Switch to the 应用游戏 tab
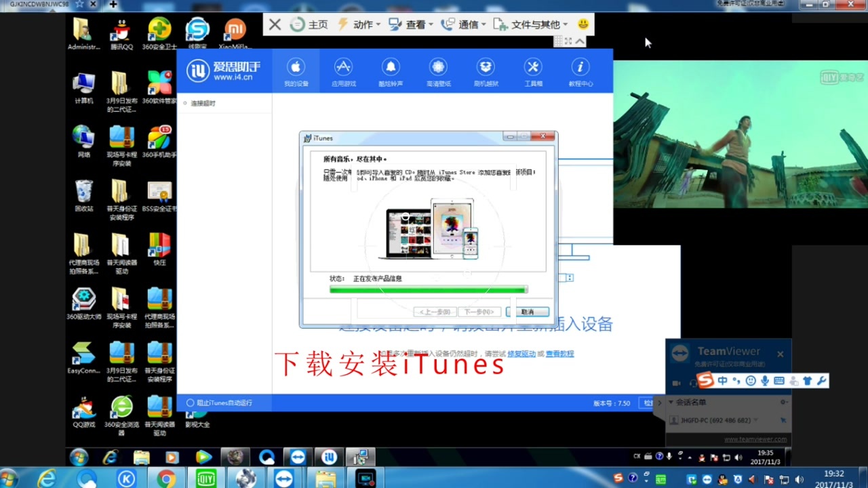The image size is (868, 488). click(x=343, y=72)
